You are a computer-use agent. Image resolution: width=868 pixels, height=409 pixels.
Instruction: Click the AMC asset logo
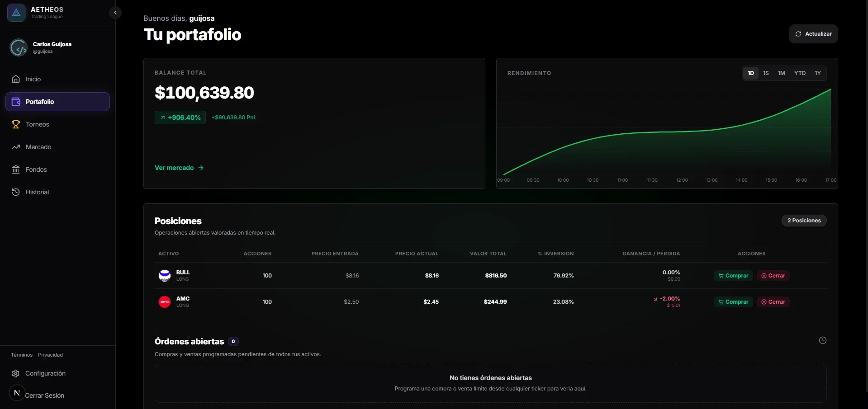(165, 301)
